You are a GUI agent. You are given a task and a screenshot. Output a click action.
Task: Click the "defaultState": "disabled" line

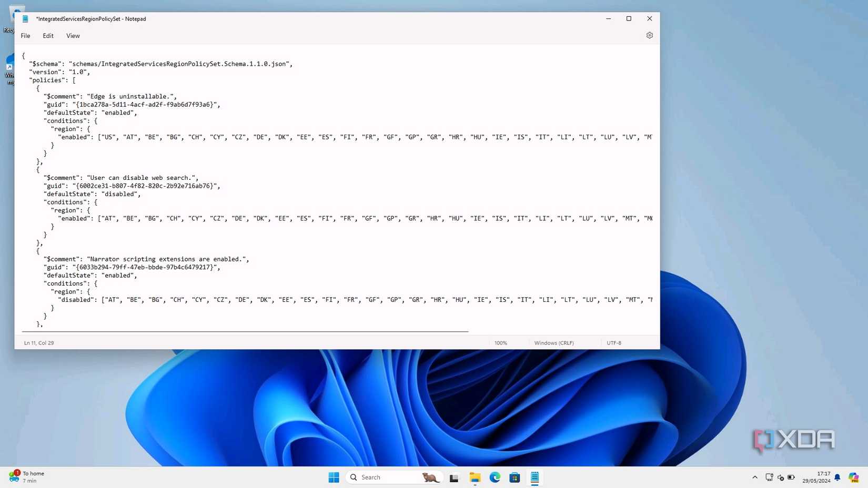click(x=92, y=194)
